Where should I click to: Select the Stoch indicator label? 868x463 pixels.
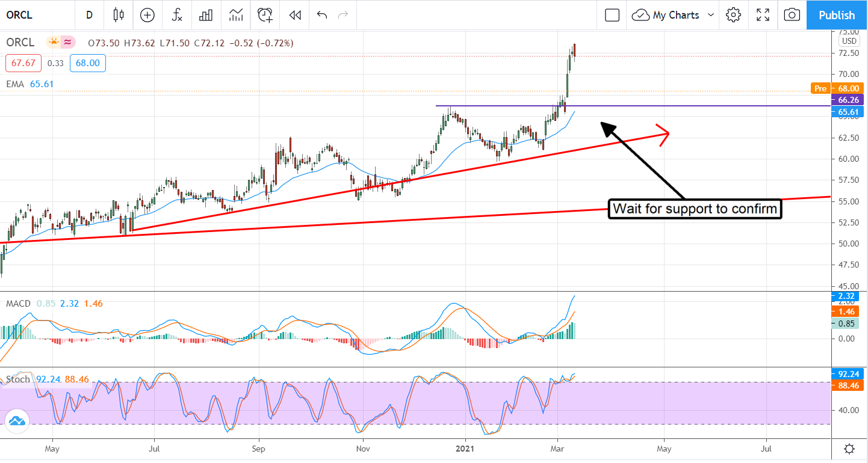coord(18,379)
